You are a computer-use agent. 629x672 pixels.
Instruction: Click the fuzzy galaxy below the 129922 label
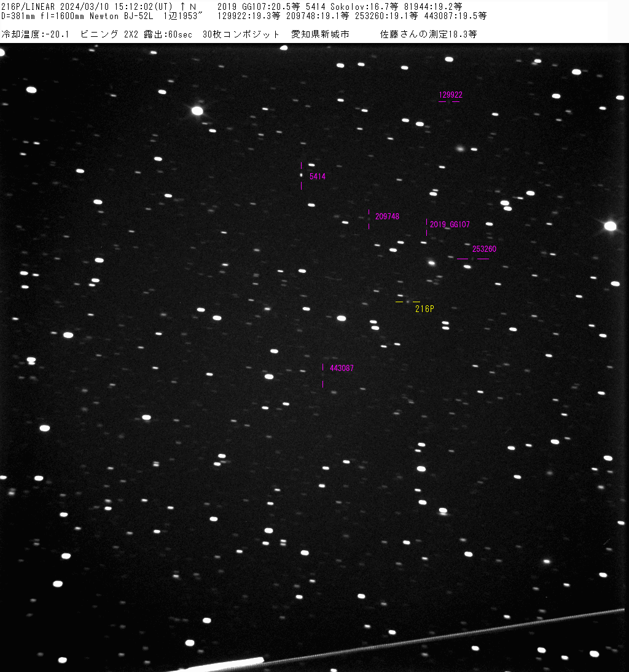coord(460,148)
